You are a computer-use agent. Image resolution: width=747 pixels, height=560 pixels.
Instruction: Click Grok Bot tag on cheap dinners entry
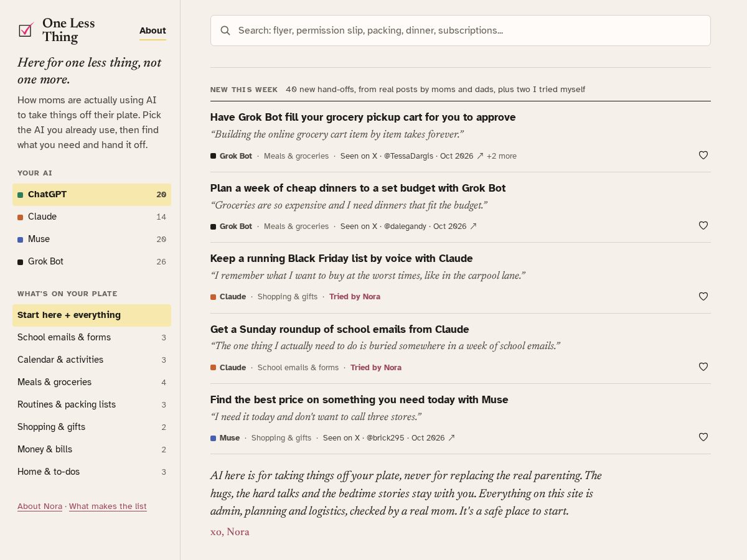pos(232,226)
